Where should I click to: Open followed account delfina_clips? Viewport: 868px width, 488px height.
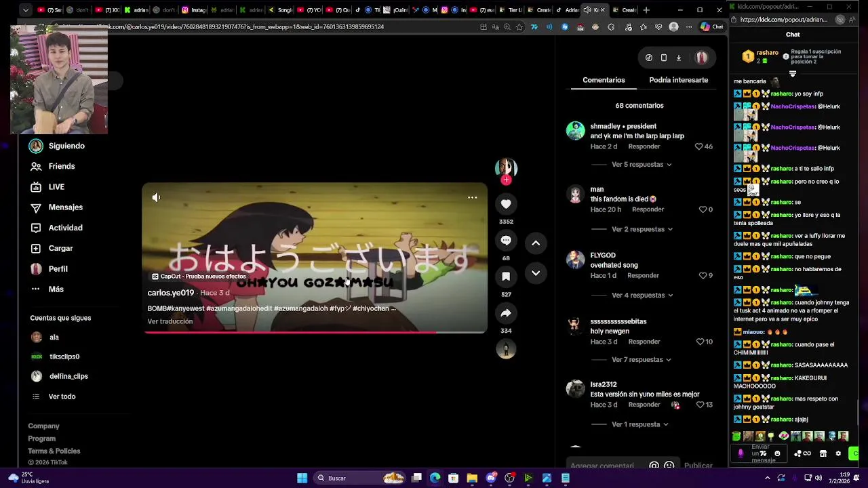(60, 376)
